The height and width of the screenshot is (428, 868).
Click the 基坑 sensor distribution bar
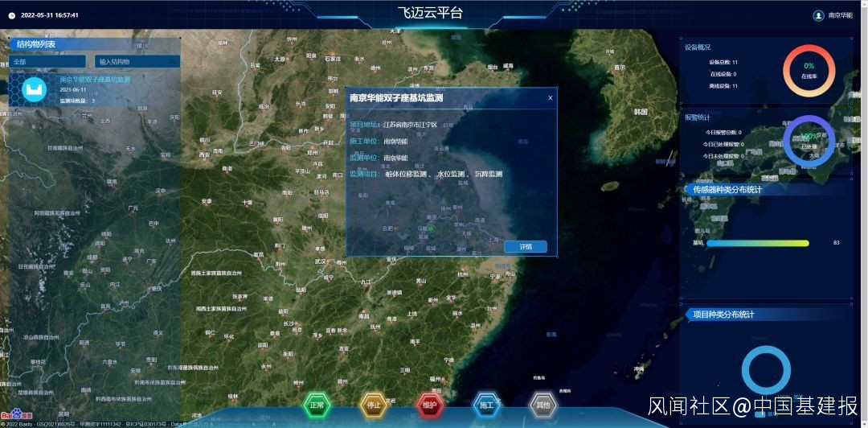pos(757,243)
